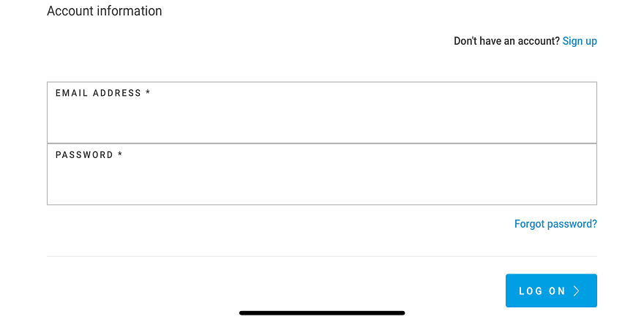
Task: Click the divider line above Log On
Action: click(x=322, y=256)
